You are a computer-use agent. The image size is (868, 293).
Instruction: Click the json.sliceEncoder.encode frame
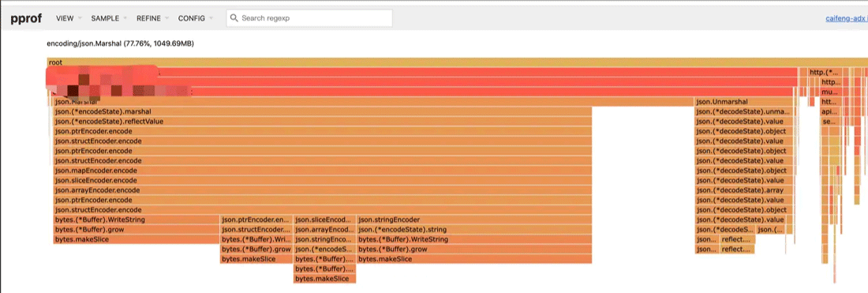pos(323,181)
